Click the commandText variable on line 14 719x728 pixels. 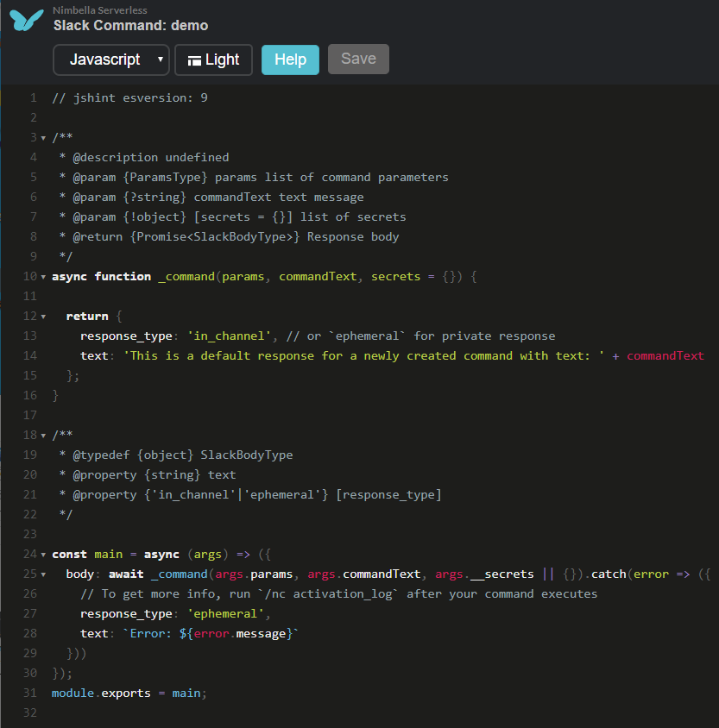665,355
